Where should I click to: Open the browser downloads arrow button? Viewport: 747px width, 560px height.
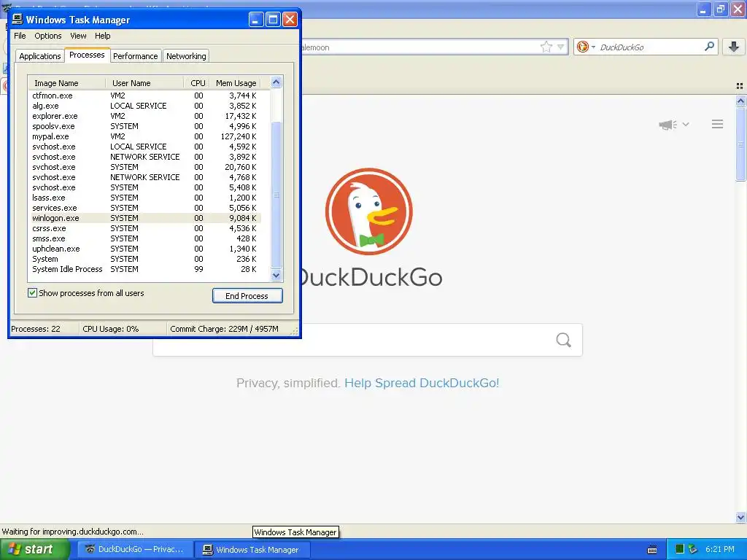pos(734,47)
